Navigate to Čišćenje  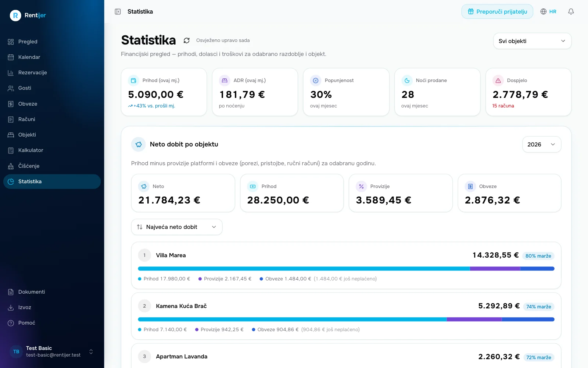tap(52, 166)
